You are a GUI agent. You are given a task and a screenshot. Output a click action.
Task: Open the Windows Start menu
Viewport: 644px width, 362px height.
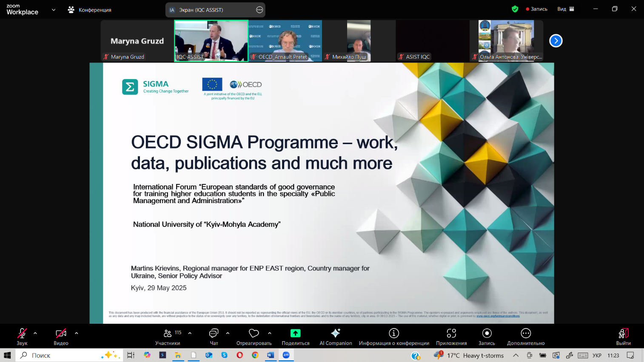7,355
